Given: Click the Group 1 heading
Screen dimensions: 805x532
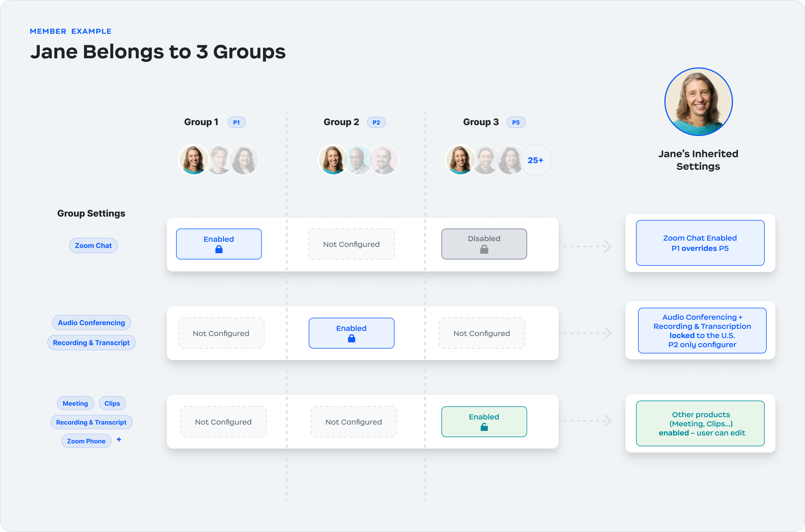Looking at the screenshot, I should click(201, 122).
